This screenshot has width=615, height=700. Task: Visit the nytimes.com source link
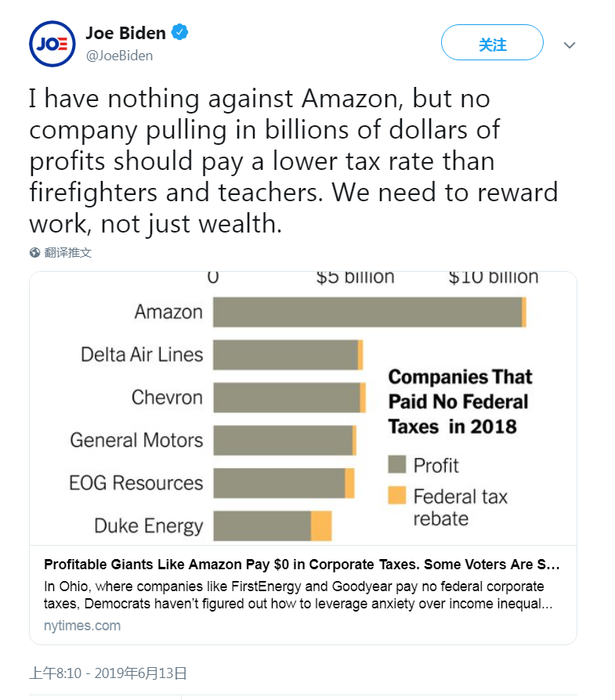point(82,626)
